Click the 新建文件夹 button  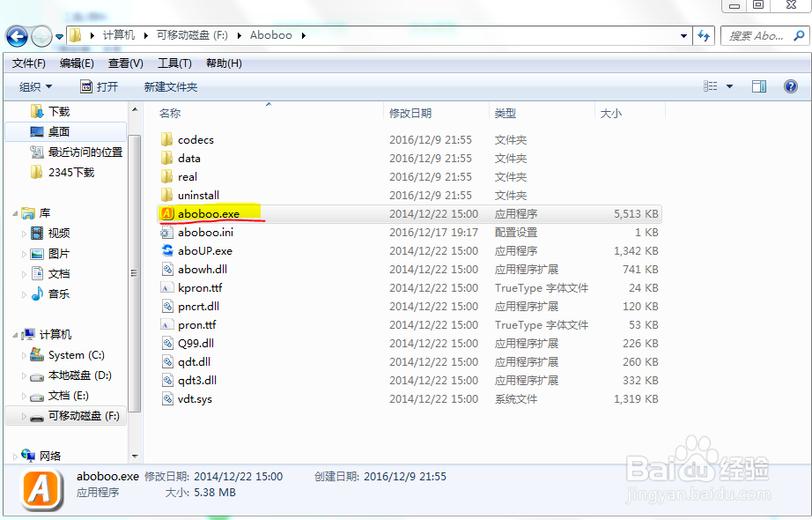point(170,86)
